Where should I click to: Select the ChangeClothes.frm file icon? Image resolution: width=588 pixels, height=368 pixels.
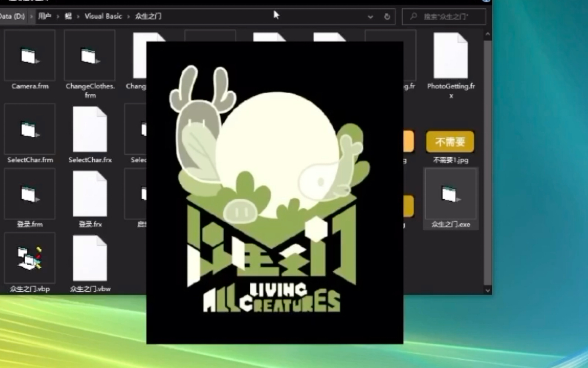click(90, 56)
